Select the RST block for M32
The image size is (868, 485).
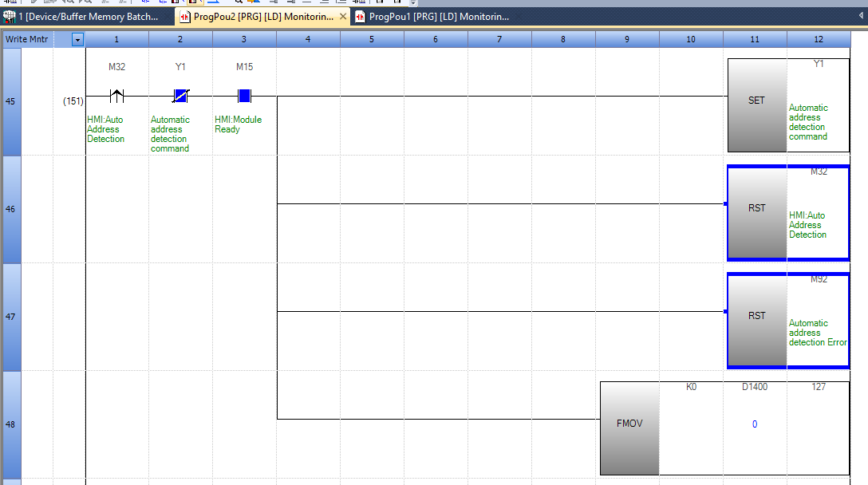[756, 209]
